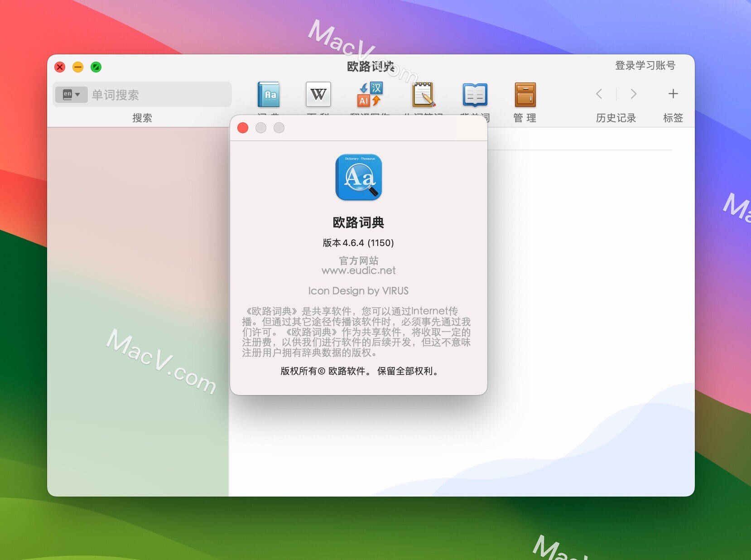Screen dimensions: 751x560
Task: Open the en language dropdown
Action: tap(77, 94)
